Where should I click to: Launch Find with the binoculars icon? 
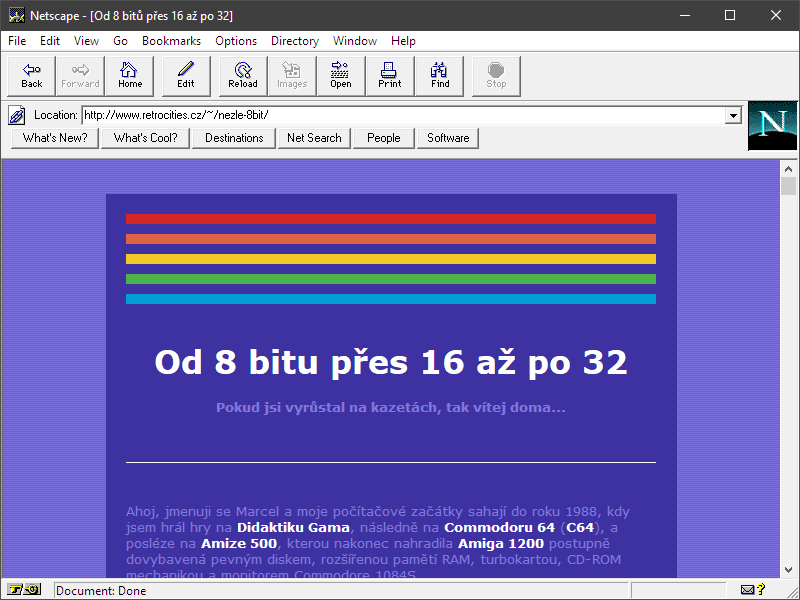click(440, 76)
